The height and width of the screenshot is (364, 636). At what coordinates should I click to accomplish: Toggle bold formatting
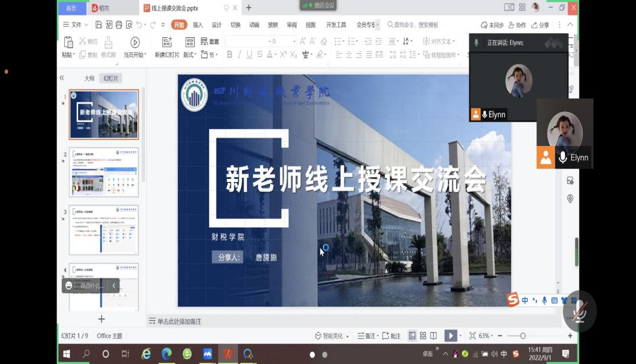click(229, 54)
